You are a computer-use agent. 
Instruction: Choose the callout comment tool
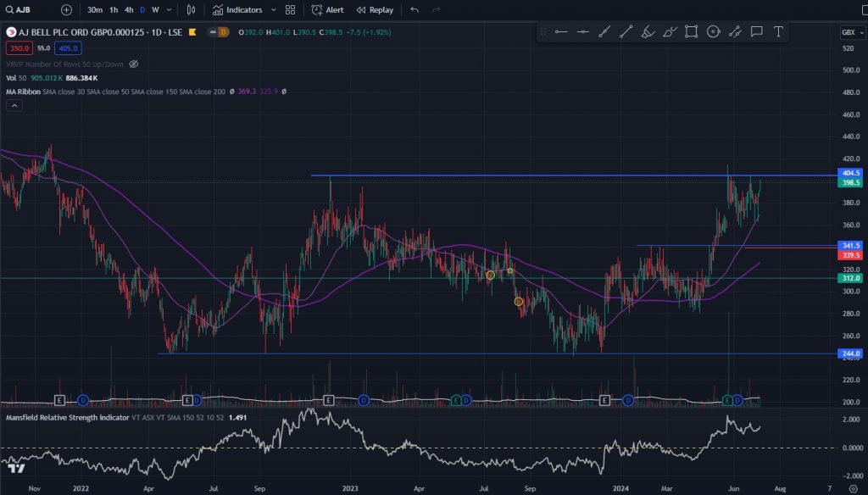pos(756,32)
